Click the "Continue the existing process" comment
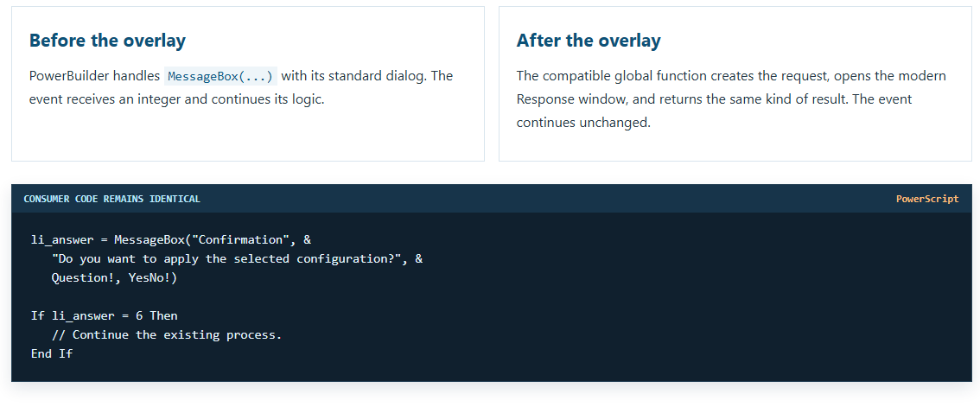 [x=167, y=334]
